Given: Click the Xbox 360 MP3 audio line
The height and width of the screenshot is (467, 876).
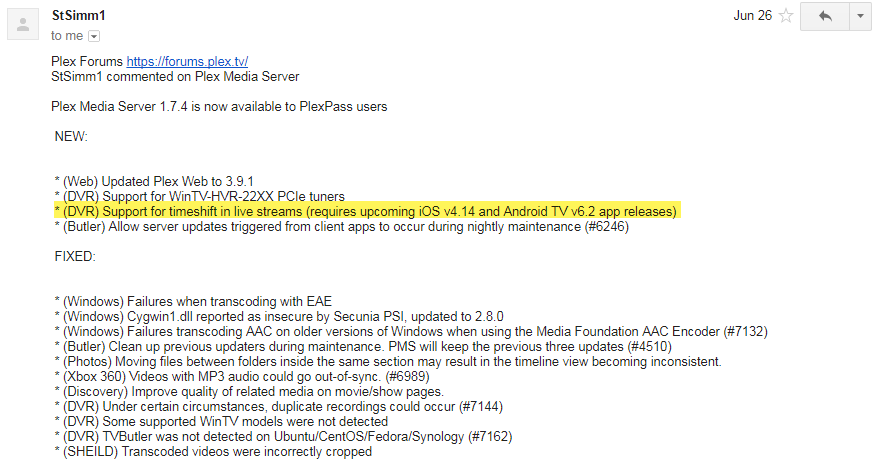Looking at the screenshot, I should click(242, 377).
